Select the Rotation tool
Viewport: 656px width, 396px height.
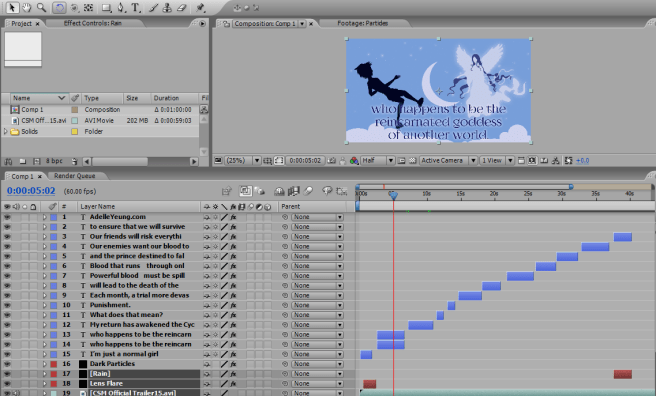point(59,7)
